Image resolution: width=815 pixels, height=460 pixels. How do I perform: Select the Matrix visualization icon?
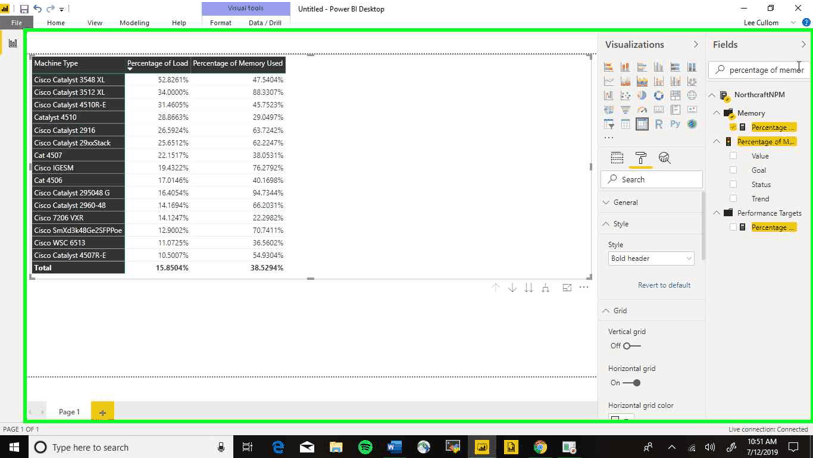coord(642,124)
